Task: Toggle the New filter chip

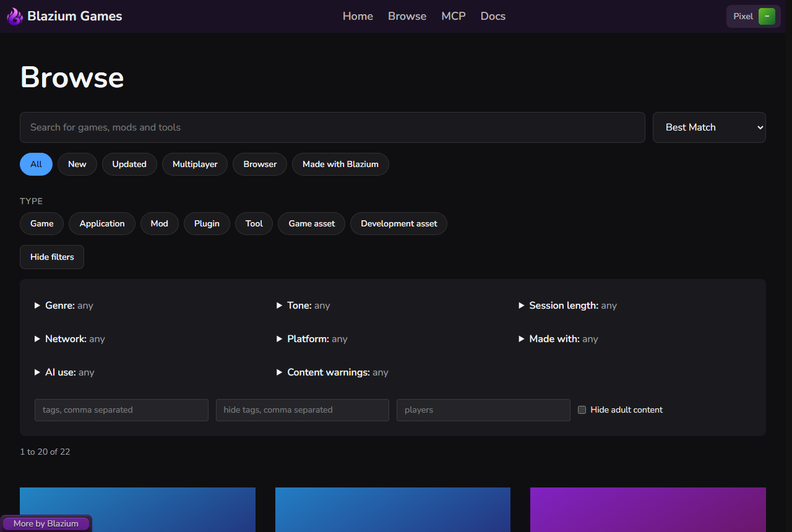Action: click(77, 164)
